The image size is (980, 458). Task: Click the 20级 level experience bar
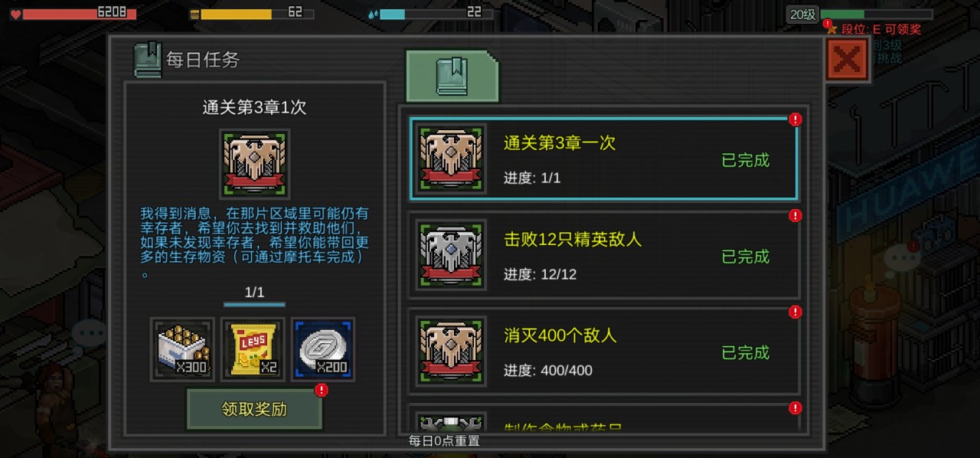[x=876, y=14]
